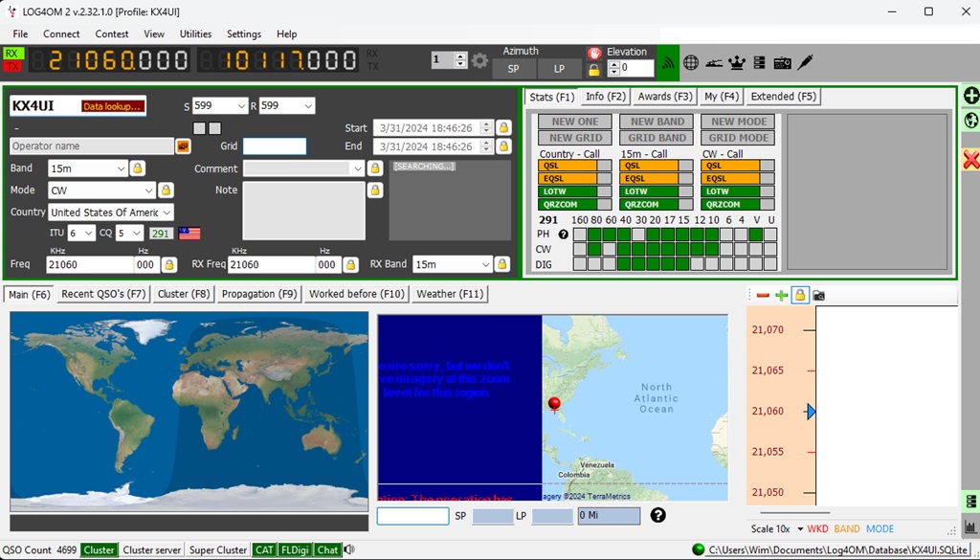Open the received report R dropdown
Viewport: 980px width, 560px height.
pyautogui.click(x=308, y=106)
